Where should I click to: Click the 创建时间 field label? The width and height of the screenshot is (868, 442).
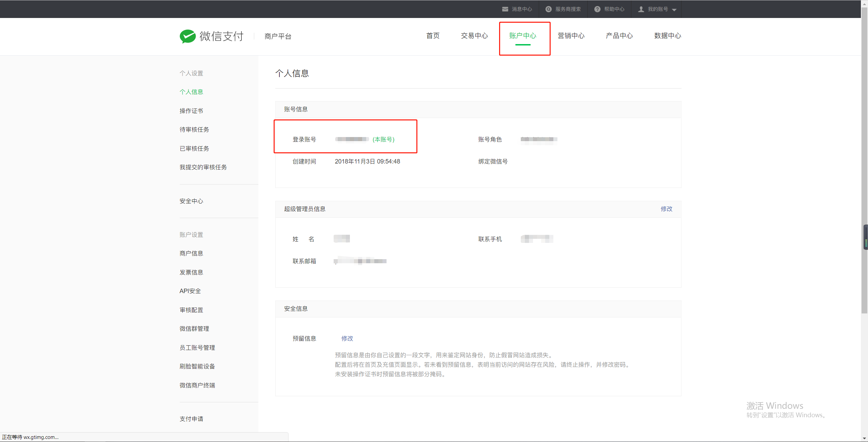[304, 161]
